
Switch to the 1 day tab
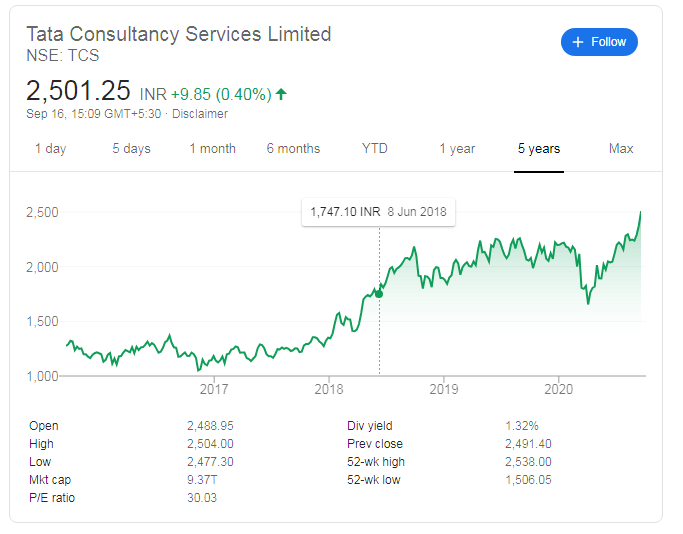point(50,149)
